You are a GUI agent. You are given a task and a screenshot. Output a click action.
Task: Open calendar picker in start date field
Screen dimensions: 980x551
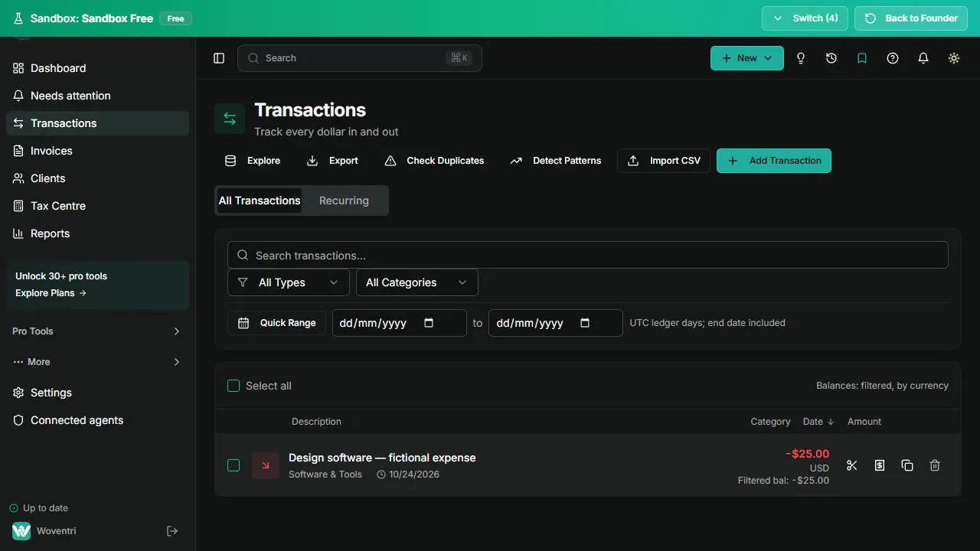[429, 323]
